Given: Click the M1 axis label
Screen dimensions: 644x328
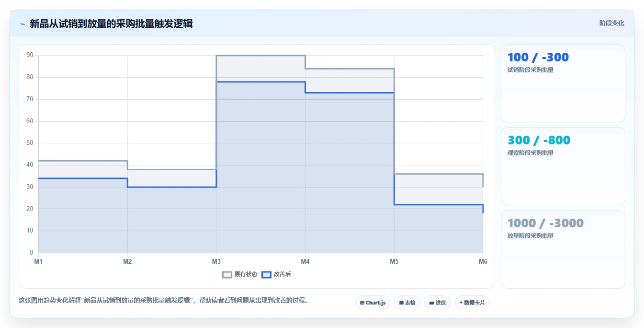Looking at the screenshot, I should (38, 261).
